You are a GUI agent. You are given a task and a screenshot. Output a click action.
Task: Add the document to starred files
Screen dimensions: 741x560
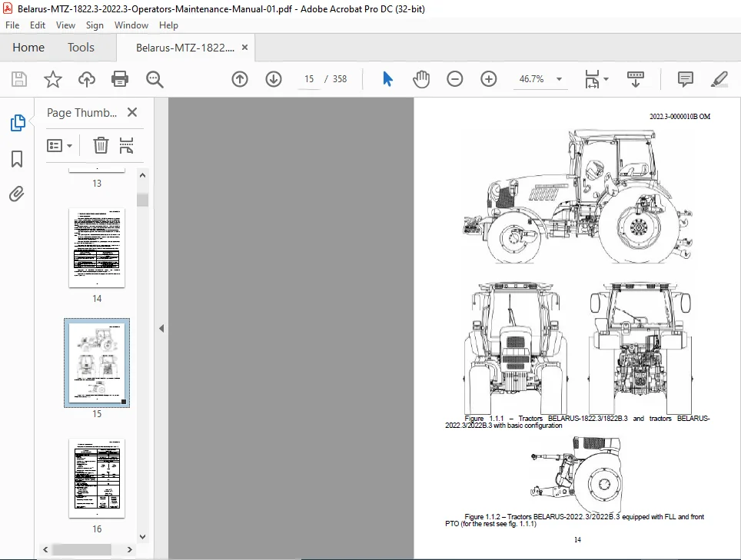[52, 79]
